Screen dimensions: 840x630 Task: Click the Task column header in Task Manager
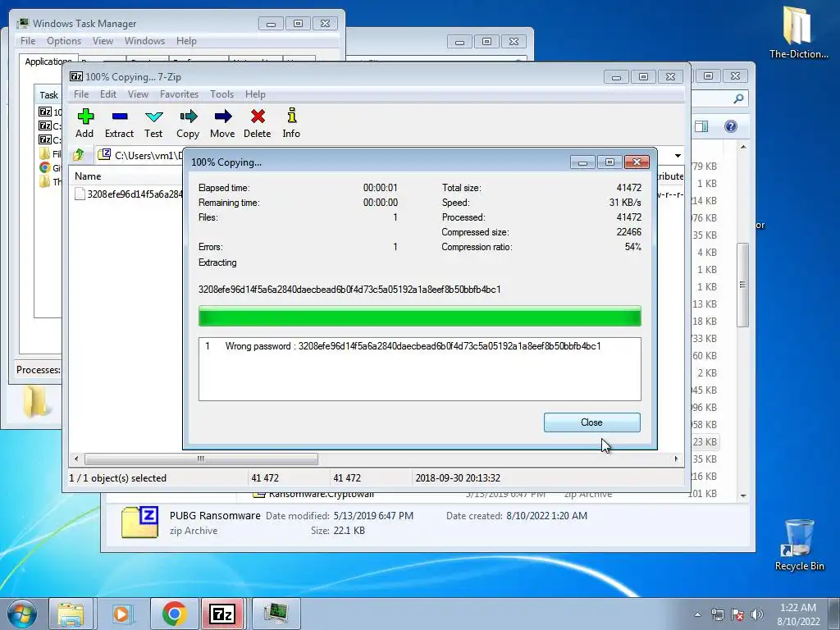point(48,95)
